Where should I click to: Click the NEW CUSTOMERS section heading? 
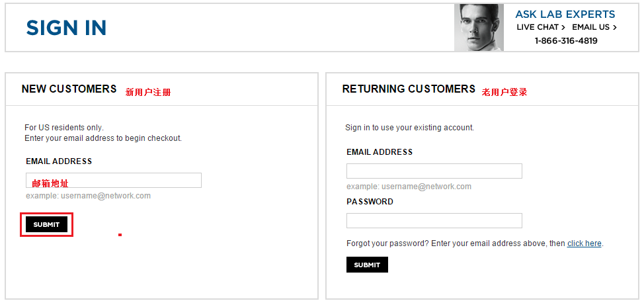[69, 89]
